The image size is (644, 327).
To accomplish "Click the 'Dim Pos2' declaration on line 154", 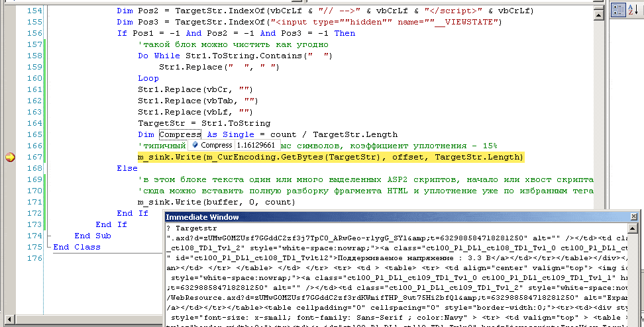I will 325,11.
